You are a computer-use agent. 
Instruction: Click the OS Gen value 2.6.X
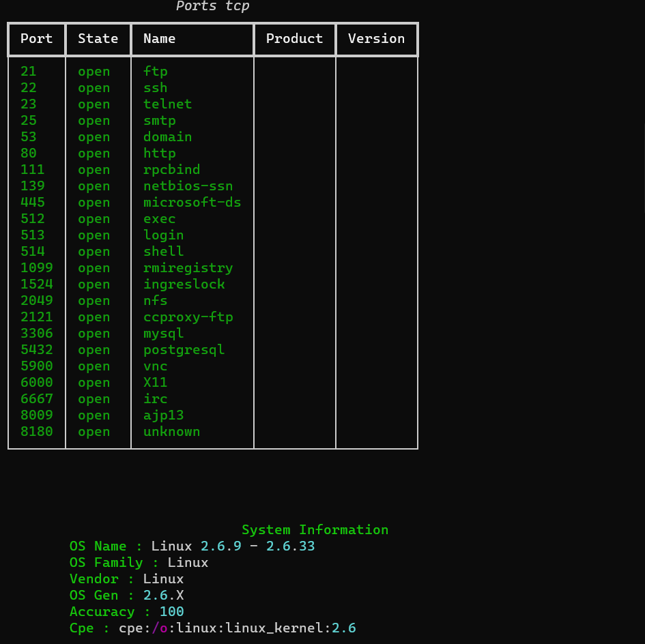click(x=163, y=595)
